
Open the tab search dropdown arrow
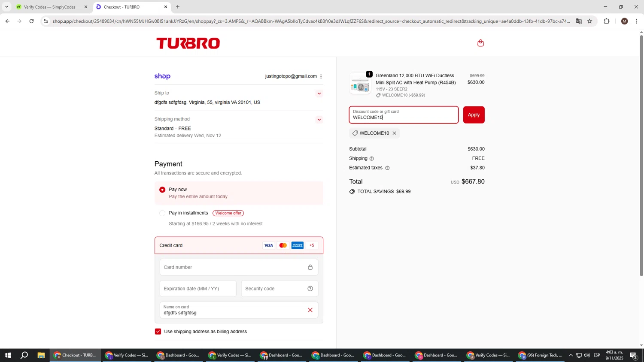coord(6,7)
